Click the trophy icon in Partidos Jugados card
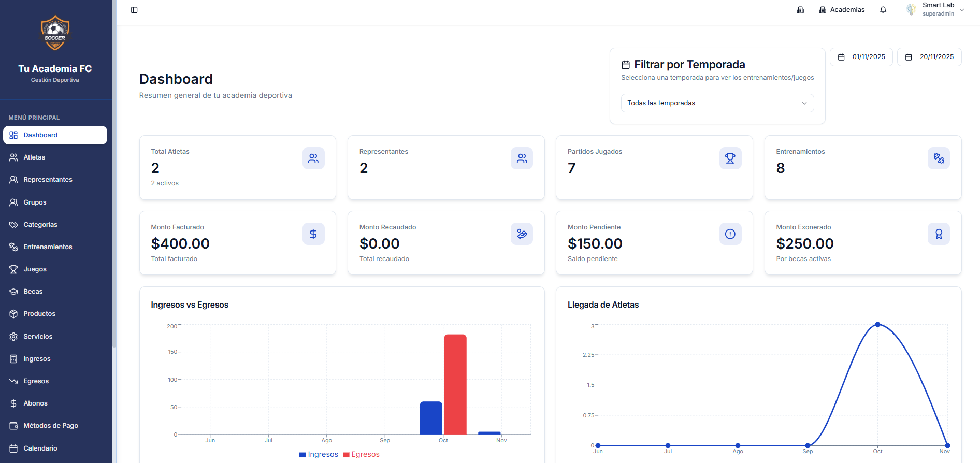This screenshot has width=980, height=463. tap(730, 158)
